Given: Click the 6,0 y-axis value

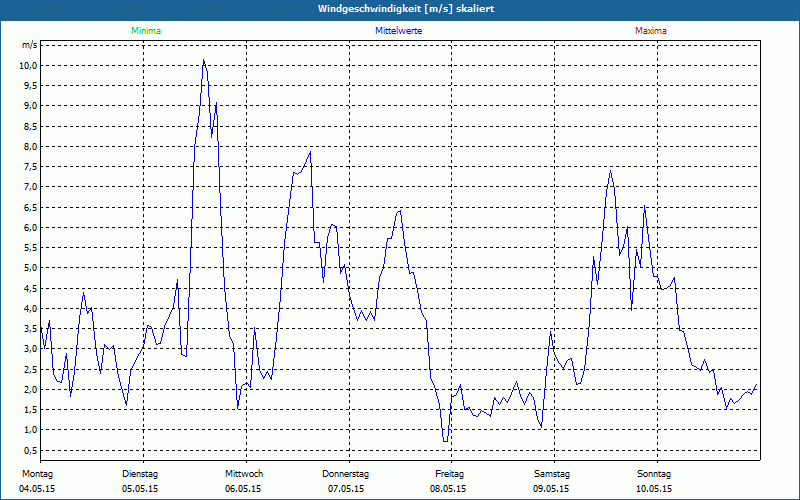Looking at the screenshot, I should pos(31,228).
